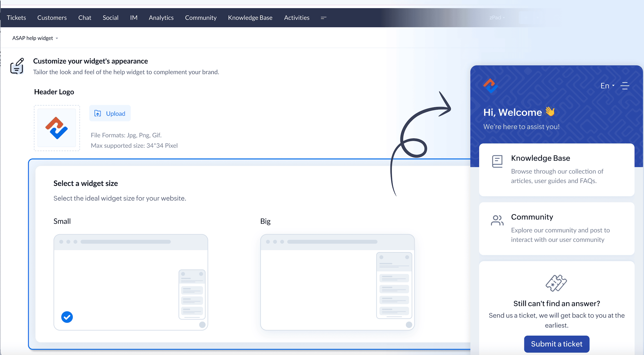Toggle the blue Small size checkmark
Screen dimensions: 644x355
(x=67, y=317)
